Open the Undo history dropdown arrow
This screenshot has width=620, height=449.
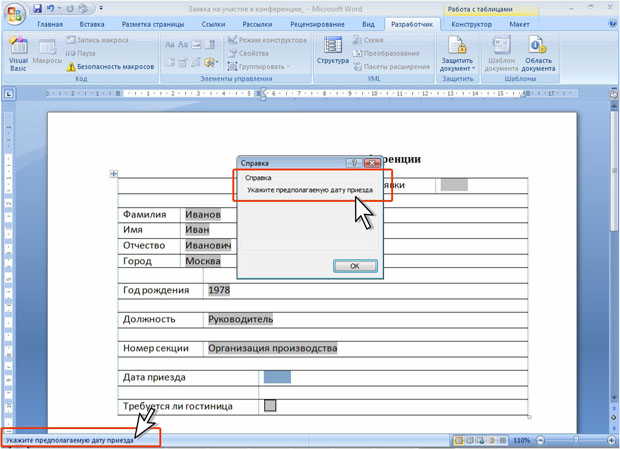60,8
